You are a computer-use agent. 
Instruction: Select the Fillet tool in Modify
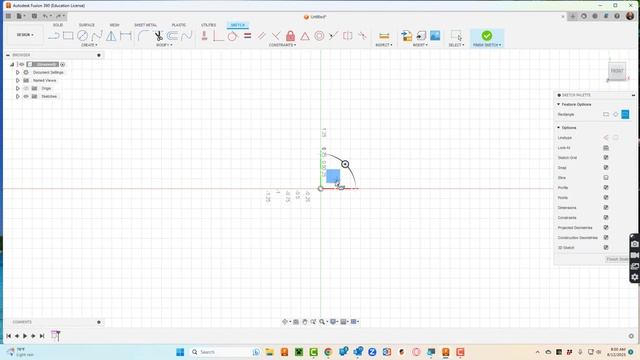[143, 36]
